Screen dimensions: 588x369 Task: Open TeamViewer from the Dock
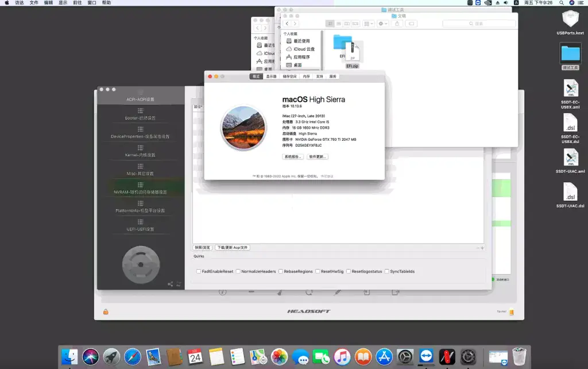pyautogui.click(x=426, y=356)
